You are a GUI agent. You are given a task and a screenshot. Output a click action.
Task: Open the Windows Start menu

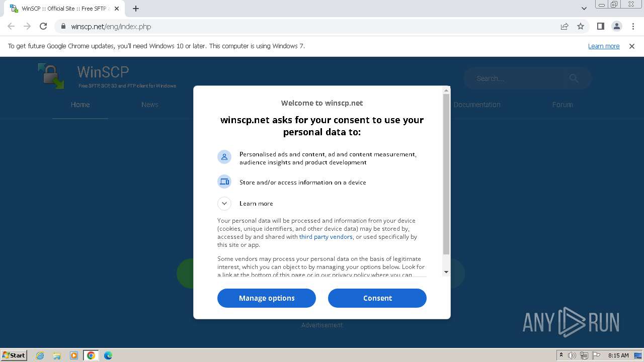(14, 355)
